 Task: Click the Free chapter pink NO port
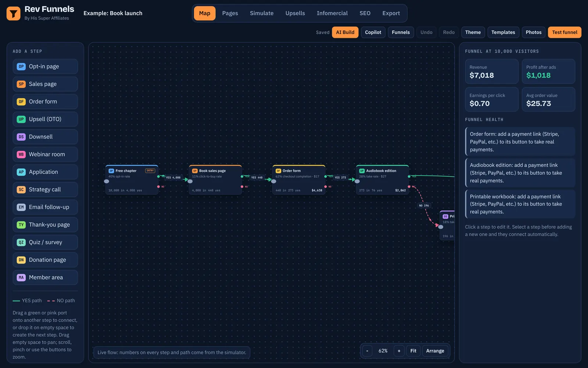tap(158, 187)
